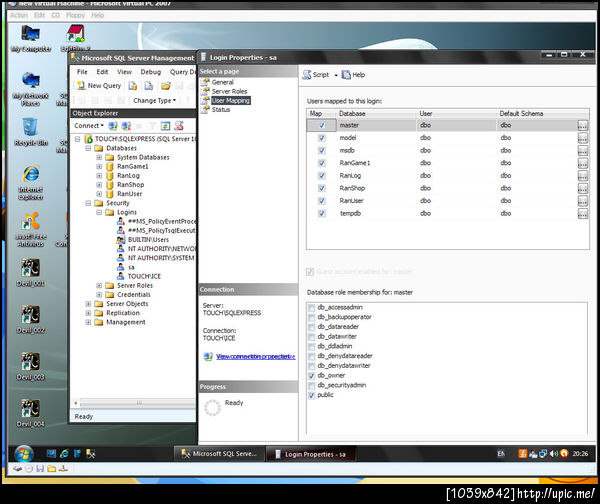The image size is (600, 504).
Task: Expand the System Databases node
Action: [x=99, y=157]
